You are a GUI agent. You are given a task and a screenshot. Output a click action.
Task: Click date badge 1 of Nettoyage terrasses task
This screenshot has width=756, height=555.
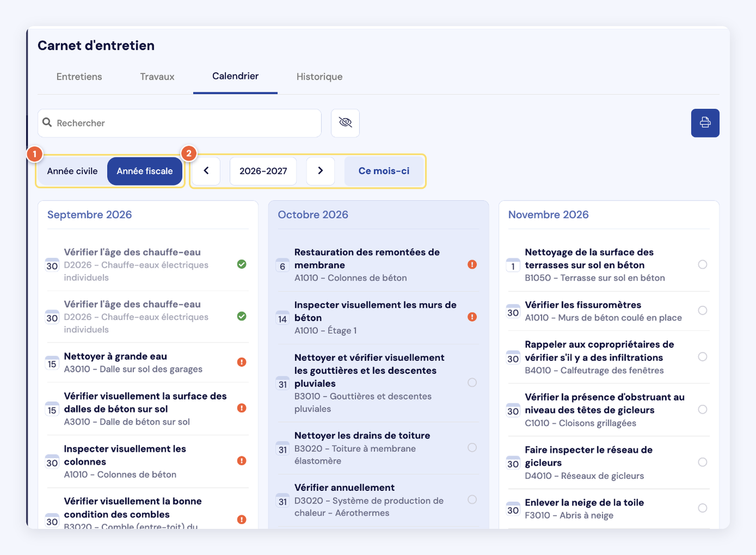[x=513, y=266]
